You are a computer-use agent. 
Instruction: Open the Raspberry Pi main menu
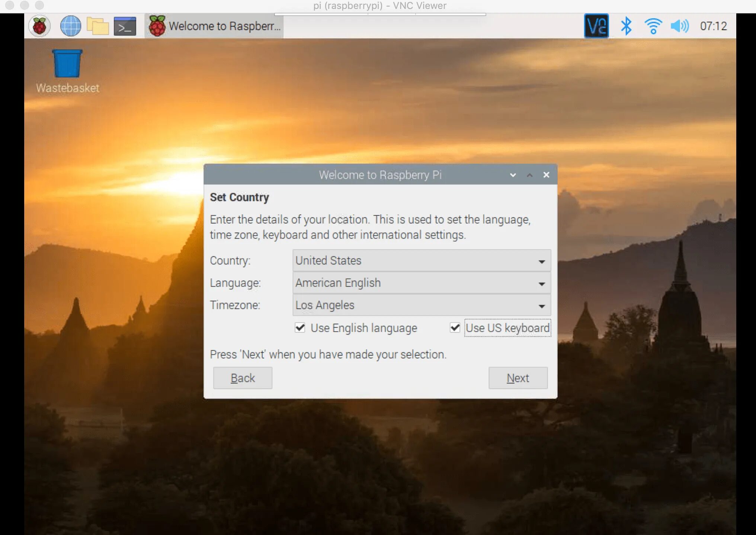pos(39,26)
